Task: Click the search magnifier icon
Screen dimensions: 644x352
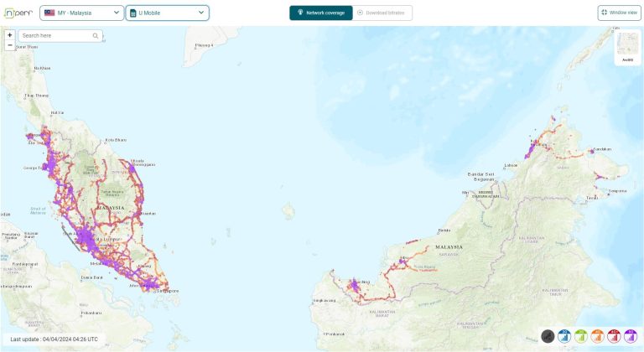Action: [96, 36]
